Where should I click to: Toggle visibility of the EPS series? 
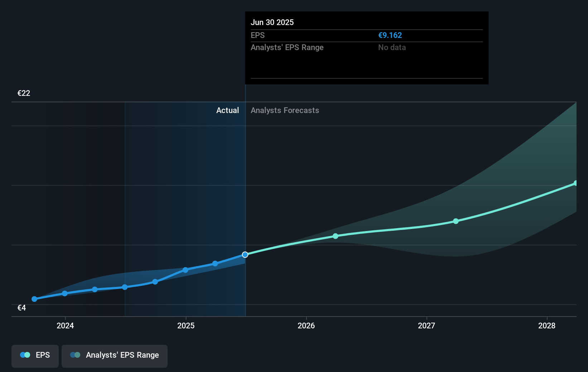(x=35, y=356)
